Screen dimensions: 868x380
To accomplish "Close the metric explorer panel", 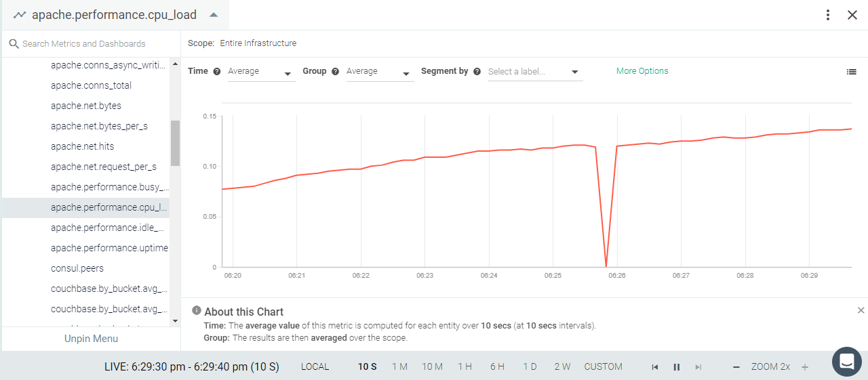I will [x=852, y=15].
